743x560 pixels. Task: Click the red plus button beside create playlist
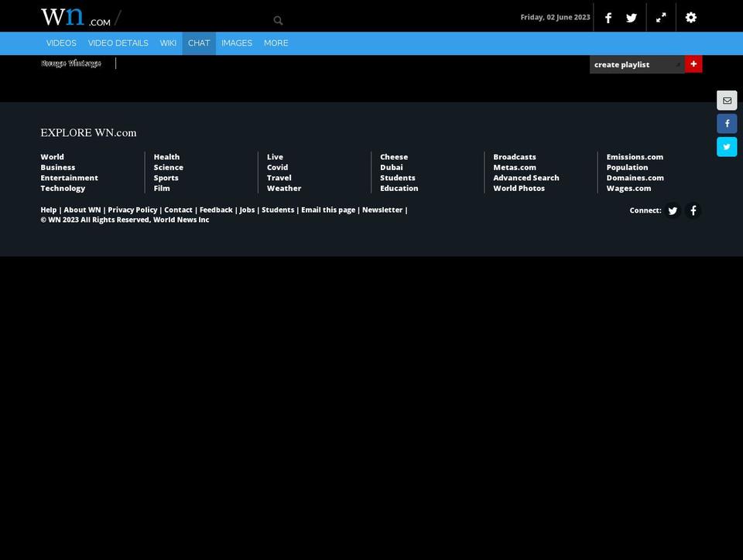pyautogui.click(x=693, y=64)
